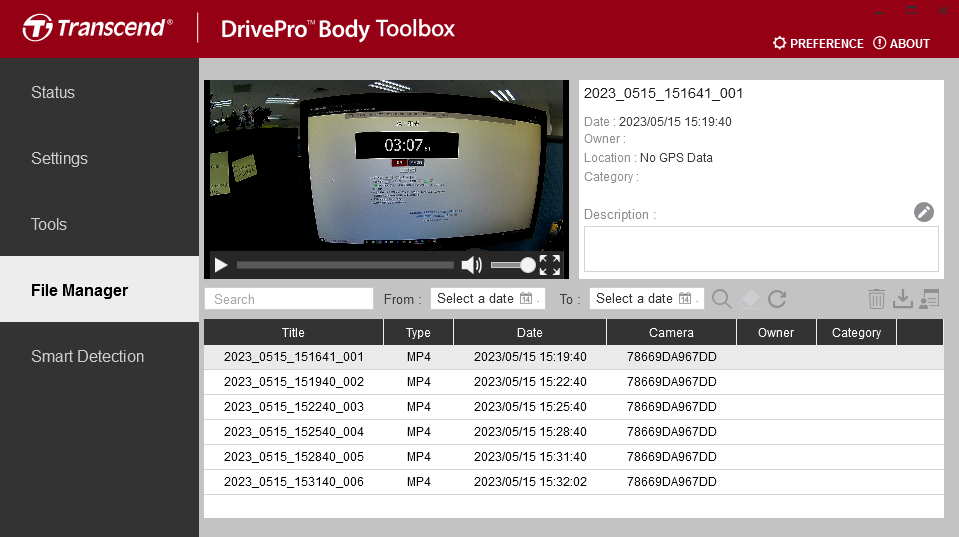Image resolution: width=959 pixels, height=537 pixels.
Task: Sort by Camera column header
Action: tap(672, 333)
